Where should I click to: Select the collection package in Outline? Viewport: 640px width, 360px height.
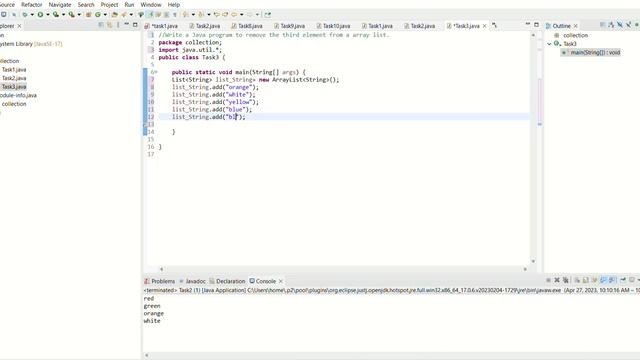576,35
